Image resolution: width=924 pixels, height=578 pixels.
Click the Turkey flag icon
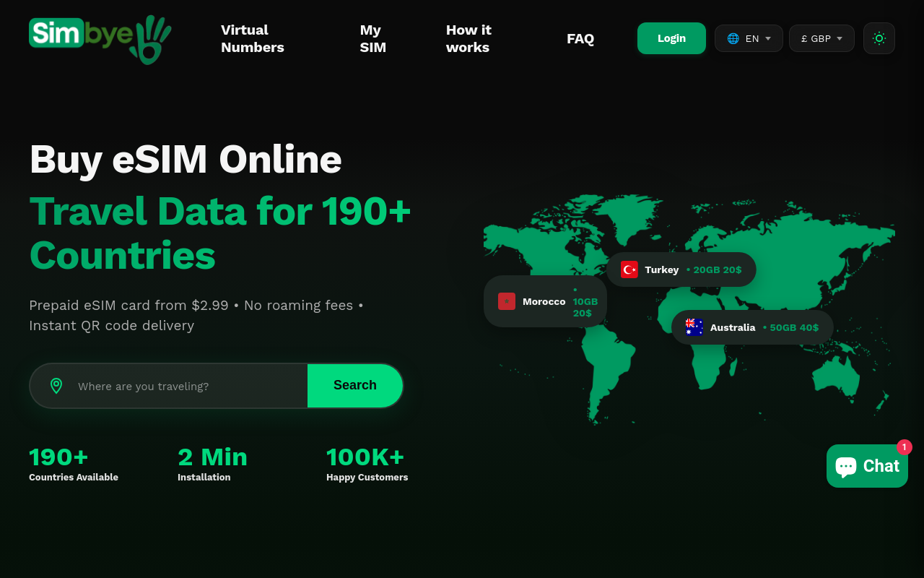629,269
